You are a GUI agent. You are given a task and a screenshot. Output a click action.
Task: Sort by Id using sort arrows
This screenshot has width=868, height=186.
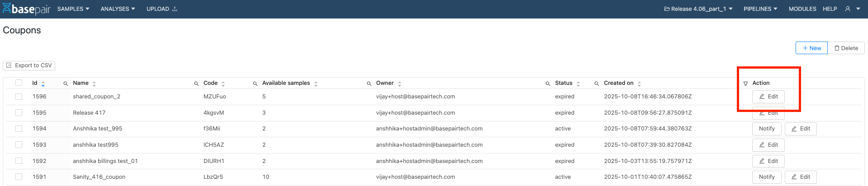click(x=43, y=84)
